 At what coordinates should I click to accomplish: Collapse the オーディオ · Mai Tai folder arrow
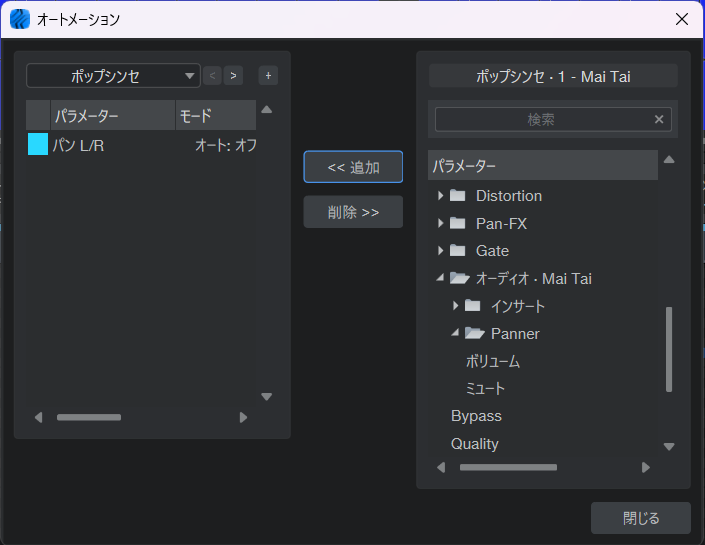(440, 278)
